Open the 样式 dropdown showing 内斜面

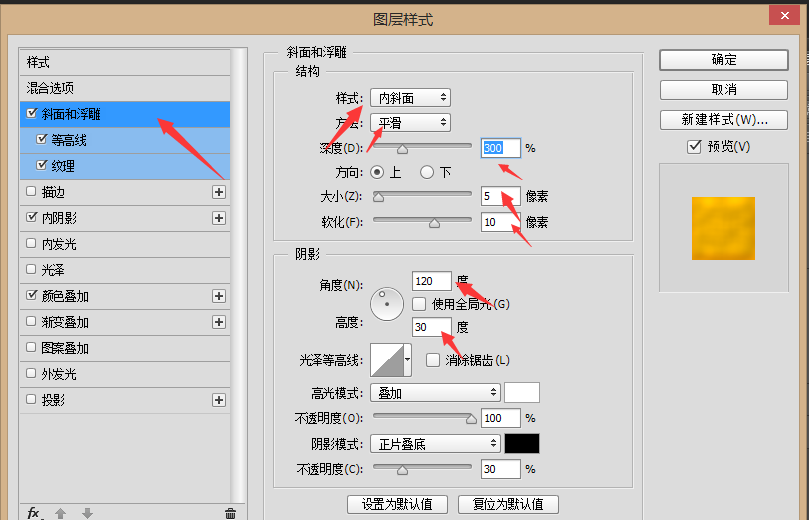click(x=411, y=98)
